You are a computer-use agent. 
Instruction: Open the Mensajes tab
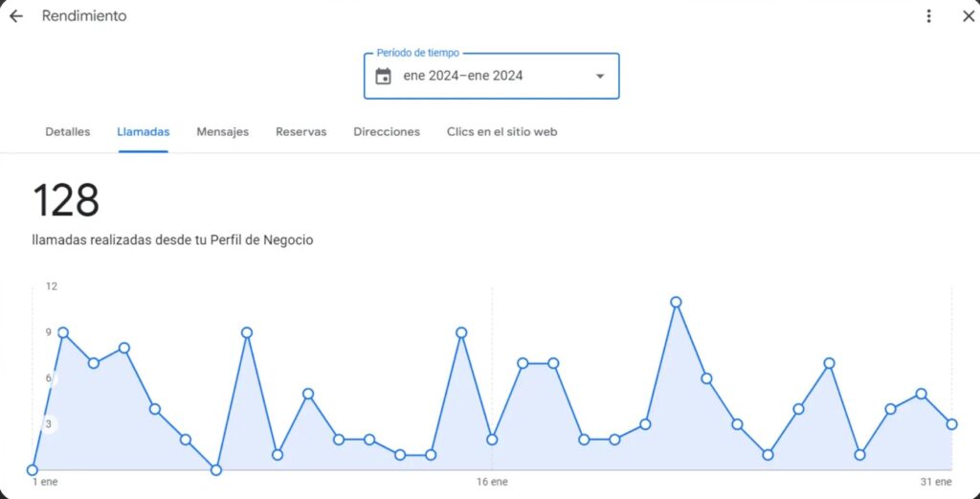click(222, 132)
